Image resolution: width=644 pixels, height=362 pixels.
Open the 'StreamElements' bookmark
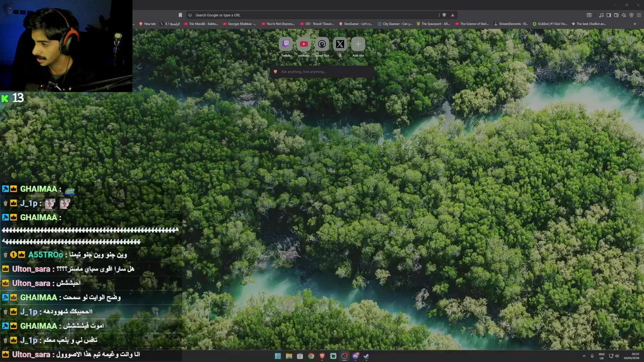[511, 24]
